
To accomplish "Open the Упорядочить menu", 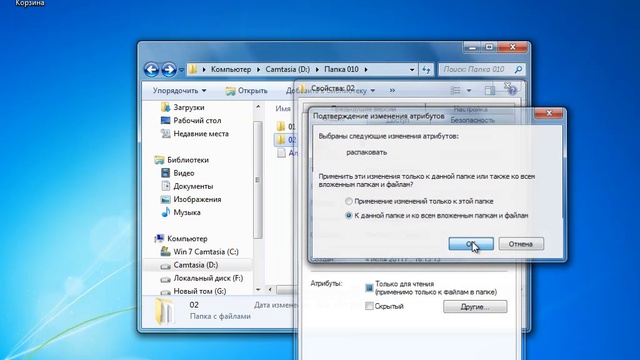I will [x=180, y=91].
